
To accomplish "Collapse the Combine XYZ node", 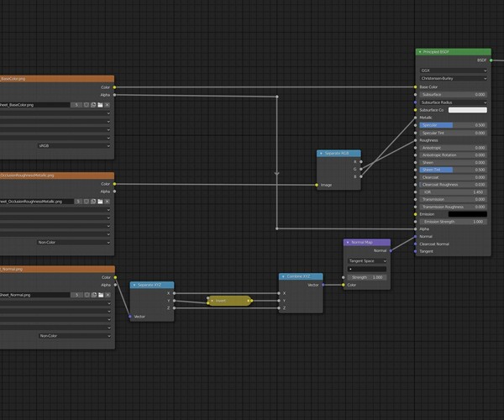I will click(283, 276).
